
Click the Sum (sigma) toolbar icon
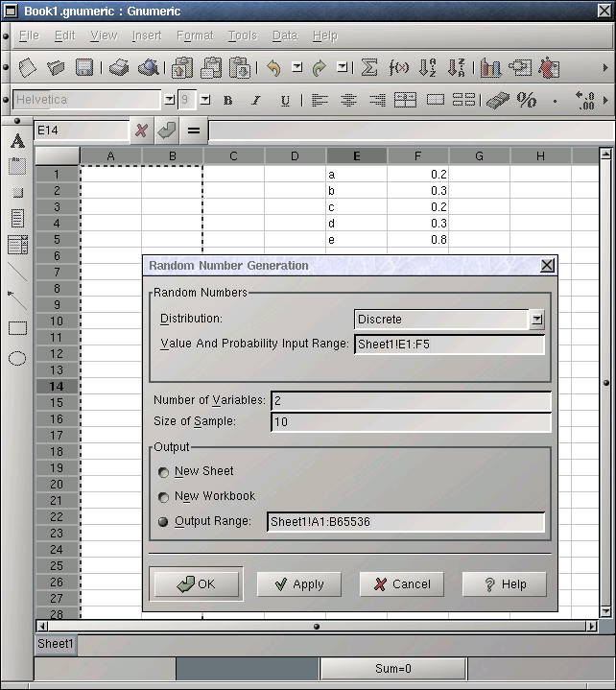tap(368, 68)
